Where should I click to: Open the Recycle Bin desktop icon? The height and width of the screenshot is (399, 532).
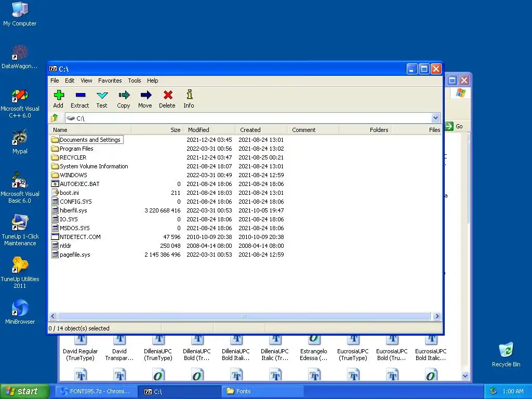(x=506, y=355)
